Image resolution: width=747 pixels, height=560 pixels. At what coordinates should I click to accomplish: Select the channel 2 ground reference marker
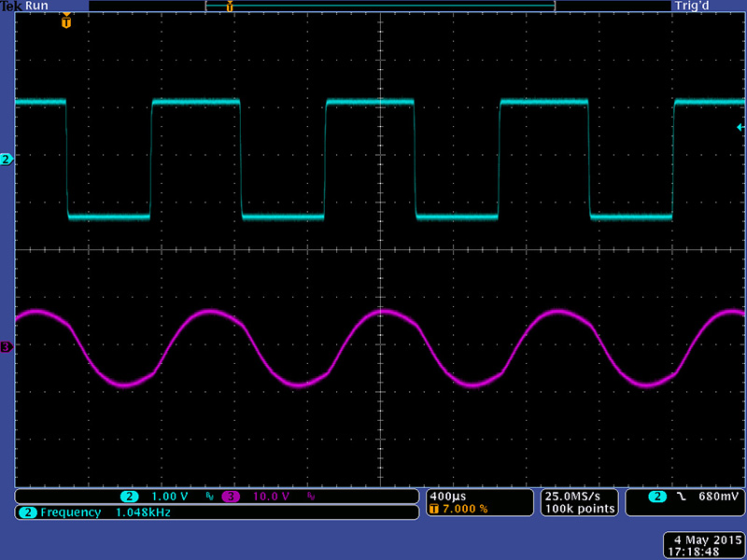pyautogui.click(x=7, y=160)
